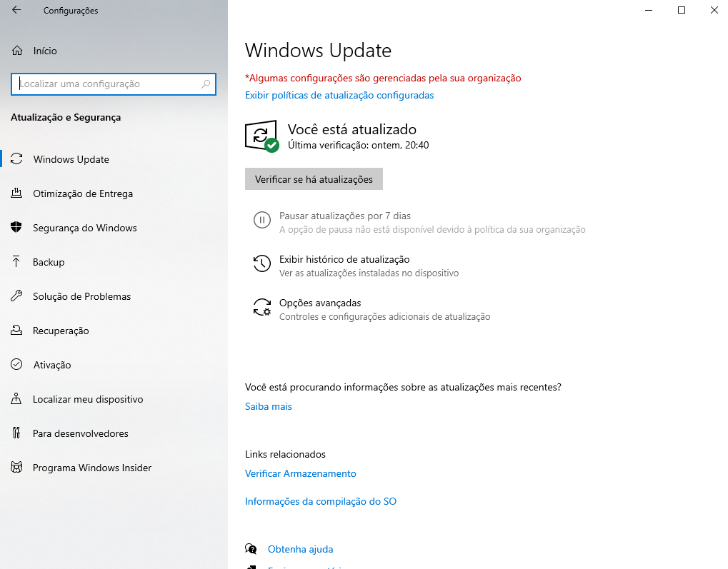Viewport: 728px width, 569px height.
Task: Click the Windows Update sync icon in sidebar
Action: click(x=16, y=159)
